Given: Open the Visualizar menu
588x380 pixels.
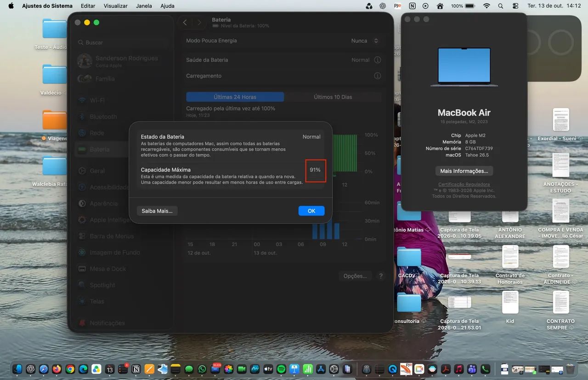Looking at the screenshot, I should pyautogui.click(x=116, y=6).
